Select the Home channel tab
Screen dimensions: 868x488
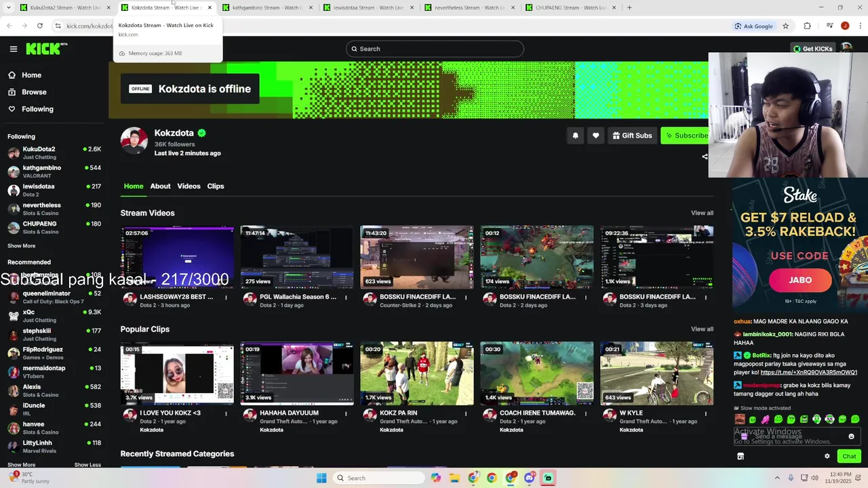click(134, 186)
